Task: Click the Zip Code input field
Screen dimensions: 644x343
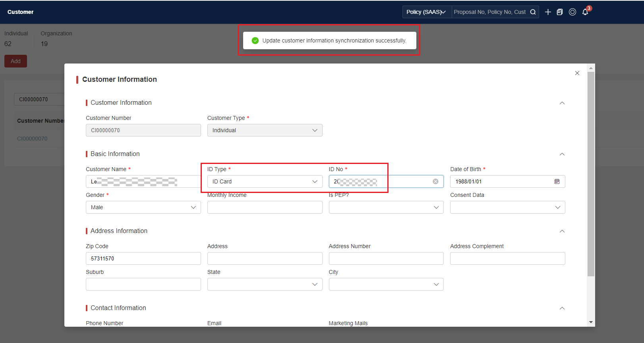Action: point(143,258)
